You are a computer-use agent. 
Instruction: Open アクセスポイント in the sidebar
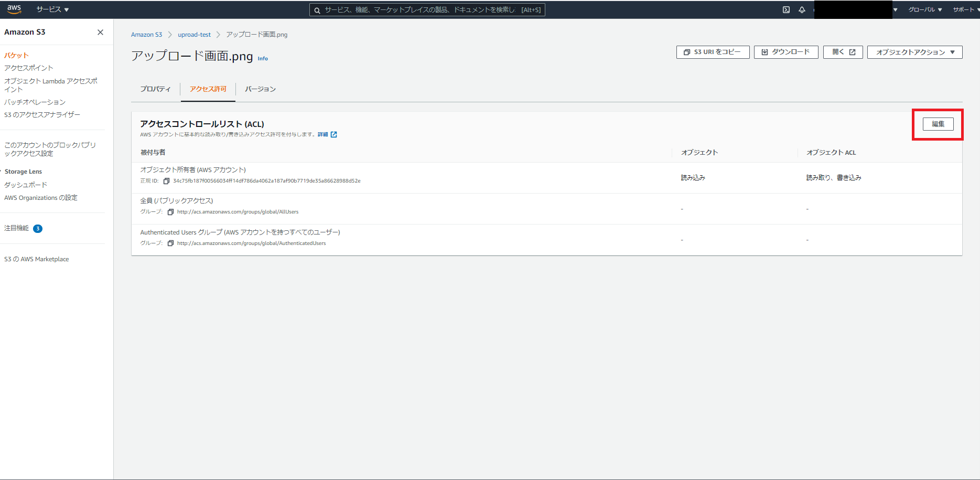point(29,68)
